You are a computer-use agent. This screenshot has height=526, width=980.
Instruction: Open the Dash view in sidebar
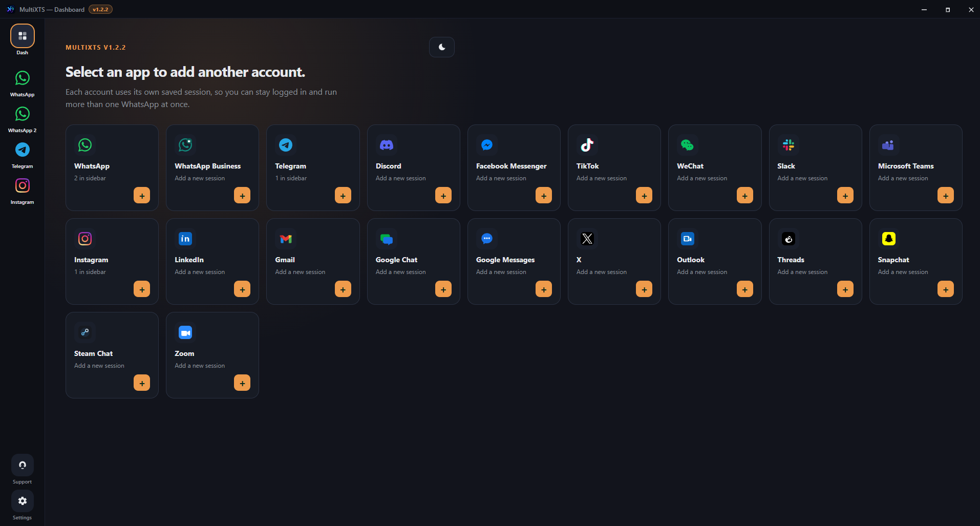[23, 36]
